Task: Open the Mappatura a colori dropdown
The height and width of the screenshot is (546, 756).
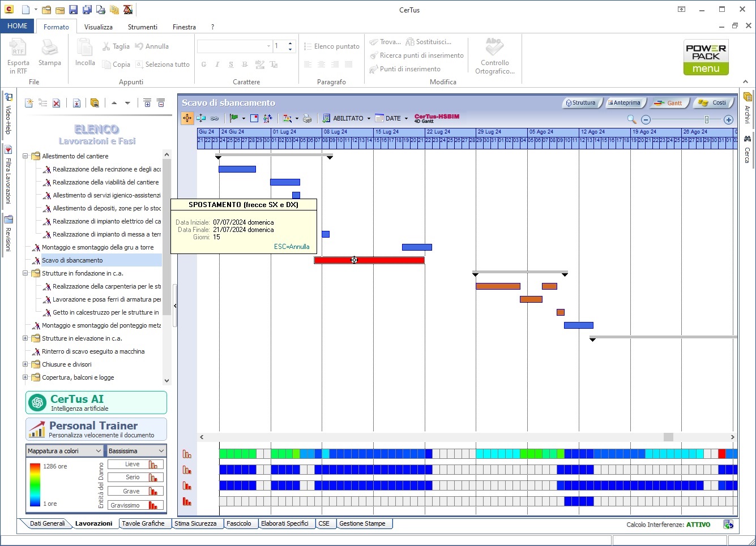Action: tap(65, 451)
